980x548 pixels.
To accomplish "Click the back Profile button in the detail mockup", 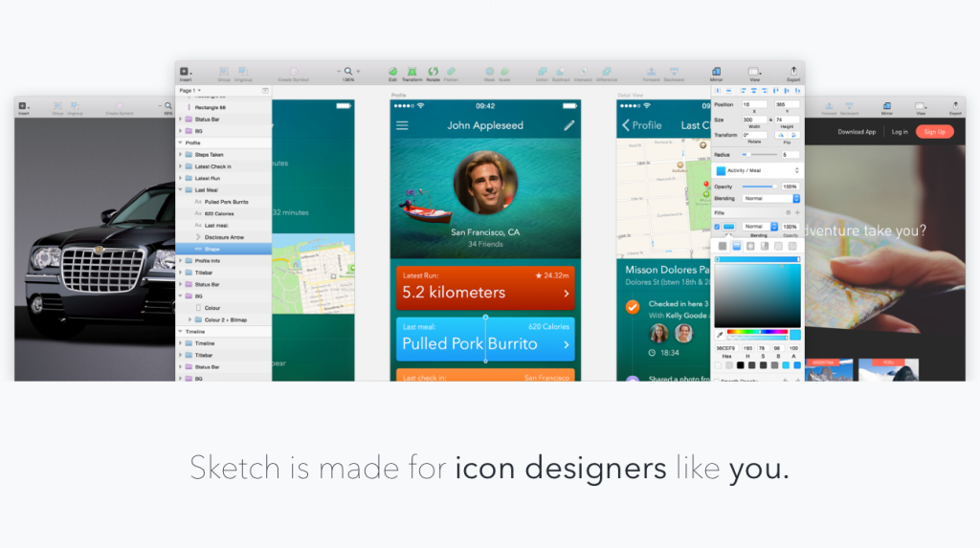I will pyautogui.click(x=641, y=125).
